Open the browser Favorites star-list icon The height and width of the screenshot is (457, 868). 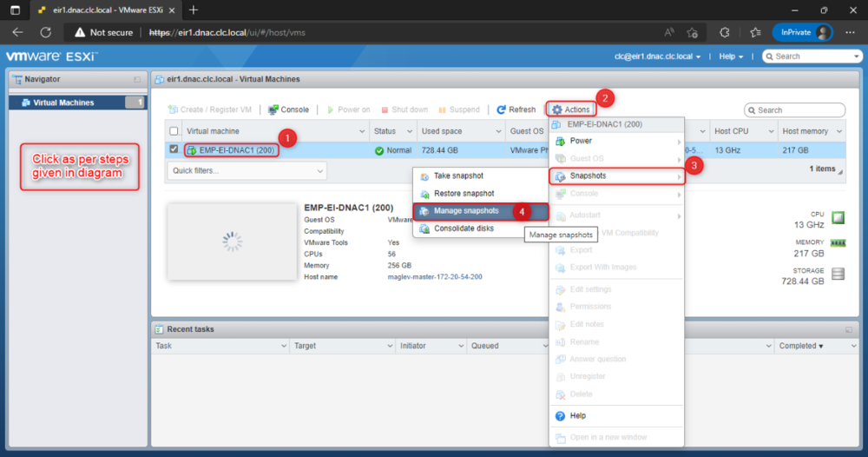click(756, 33)
